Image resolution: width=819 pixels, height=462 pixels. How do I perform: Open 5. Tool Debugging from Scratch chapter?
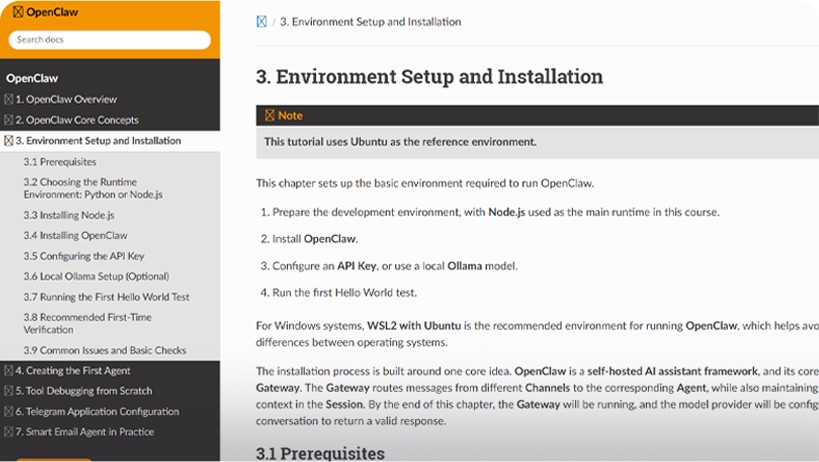(84, 391)
